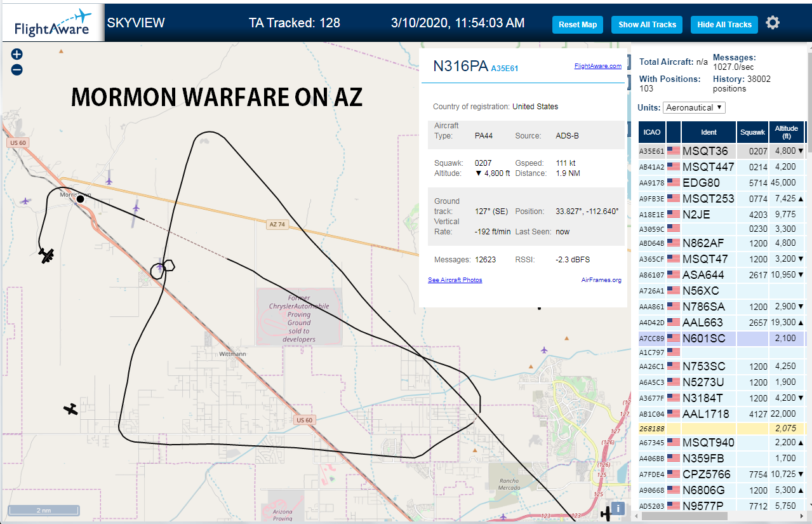Select the N3184T aircraft row
This screenshot has height=524, width=812.
pos(722,398)
